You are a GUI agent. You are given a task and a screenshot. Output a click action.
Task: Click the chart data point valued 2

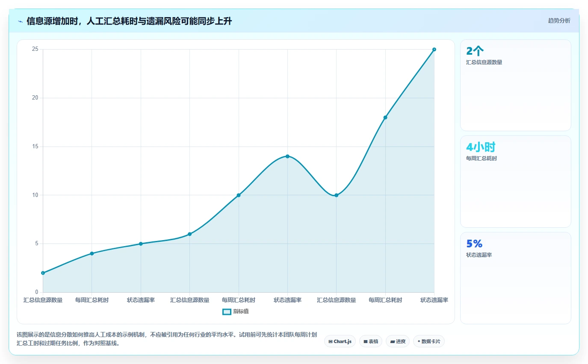[43, 273]
